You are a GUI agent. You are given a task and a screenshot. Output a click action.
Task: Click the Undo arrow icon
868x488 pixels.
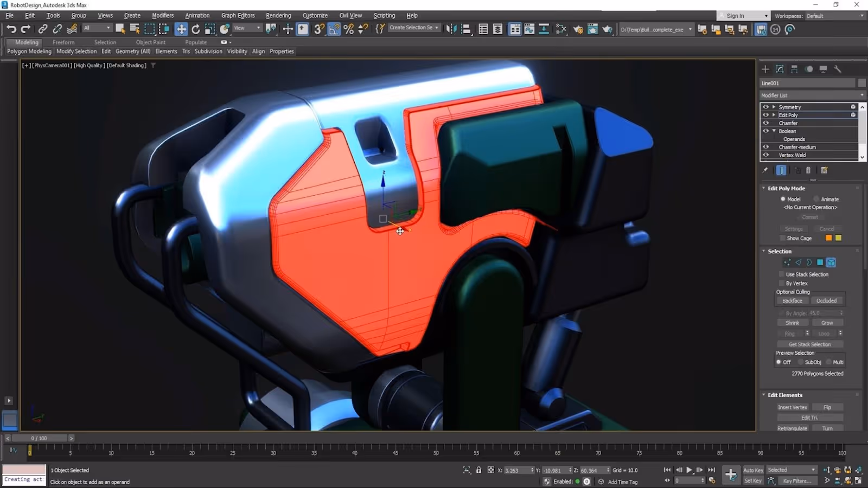(x=11, y=29)
